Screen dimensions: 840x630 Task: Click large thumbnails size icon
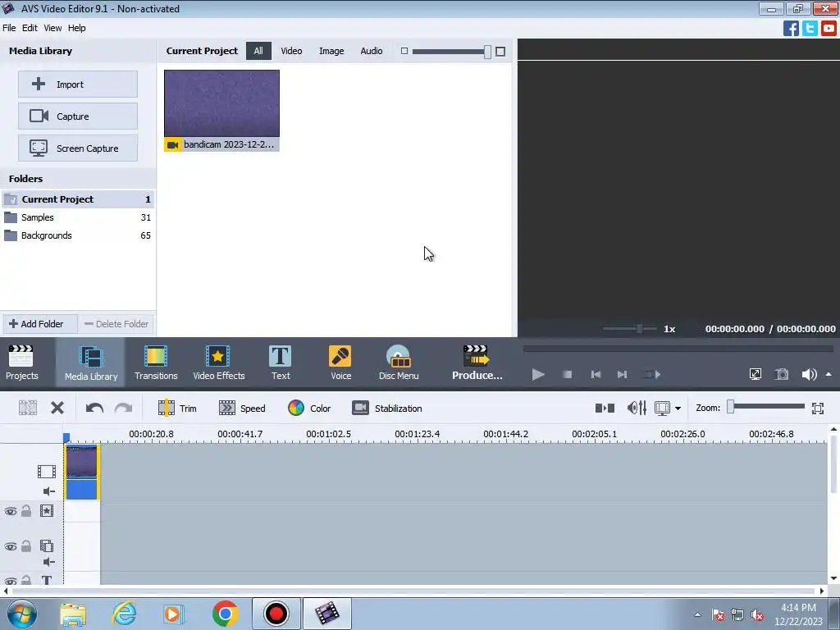point(500,52)
